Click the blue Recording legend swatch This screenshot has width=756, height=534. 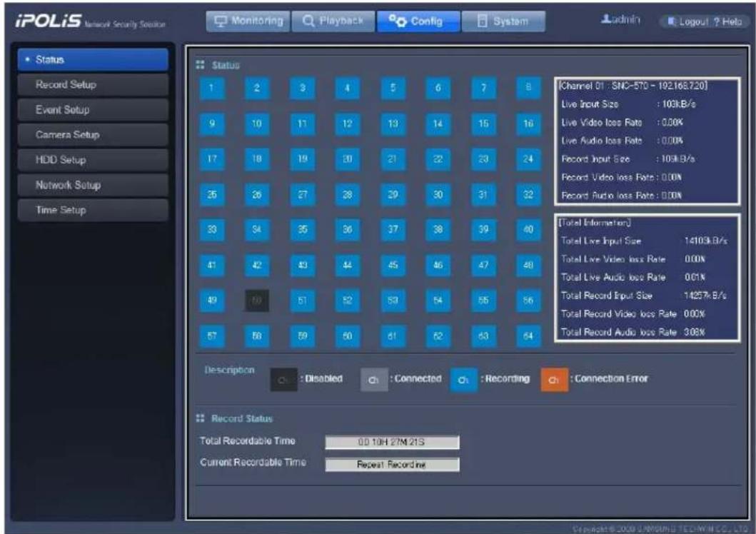(464, 380)
